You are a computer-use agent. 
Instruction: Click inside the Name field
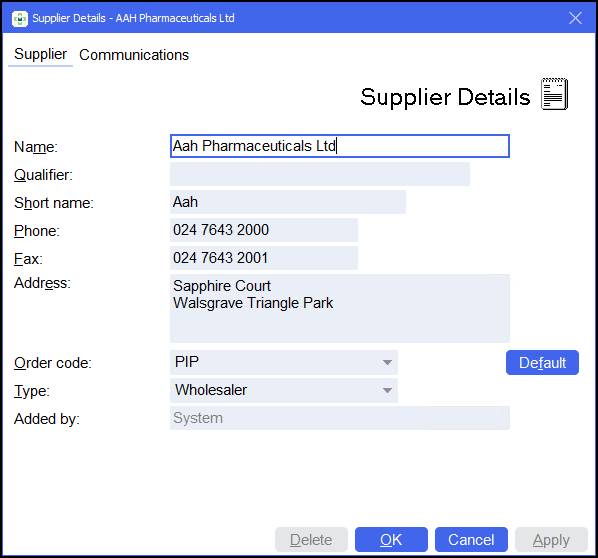point(340,146)
